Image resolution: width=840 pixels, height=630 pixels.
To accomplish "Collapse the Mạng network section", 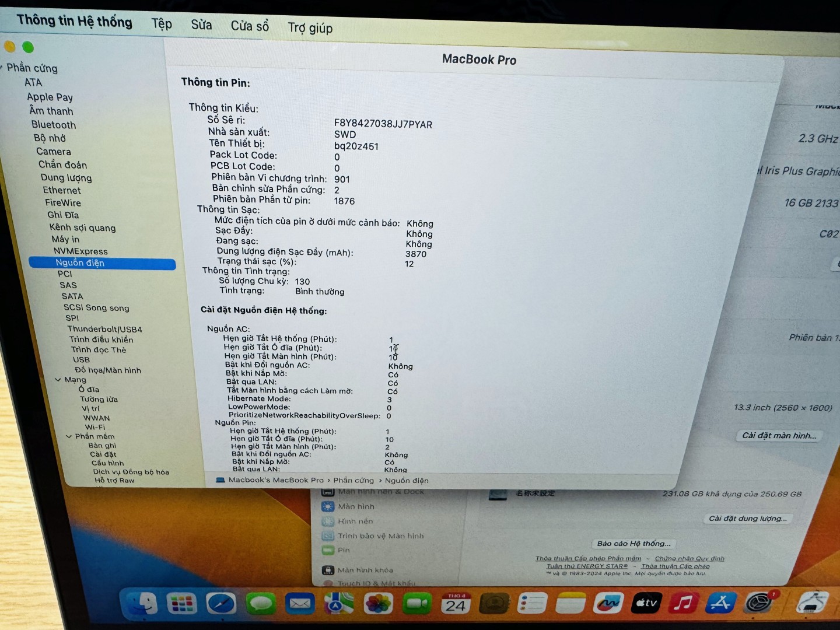I will (58, 380).
